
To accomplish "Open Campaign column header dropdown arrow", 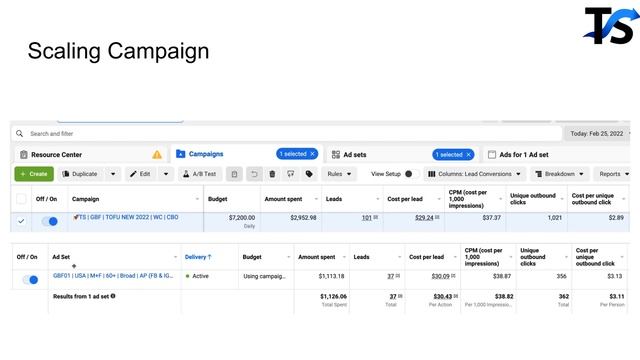I will [x=197, y=199].
